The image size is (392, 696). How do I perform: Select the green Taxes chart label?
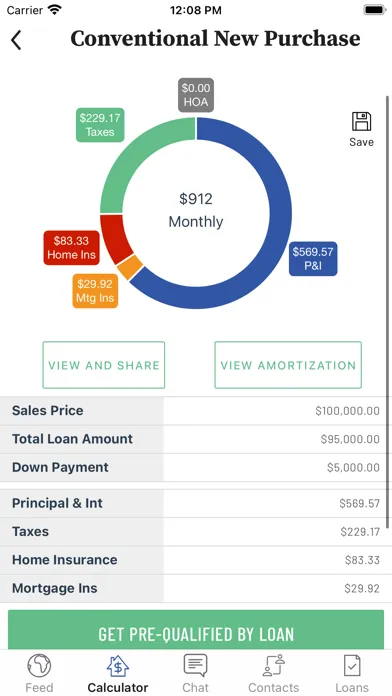point(100,125)
